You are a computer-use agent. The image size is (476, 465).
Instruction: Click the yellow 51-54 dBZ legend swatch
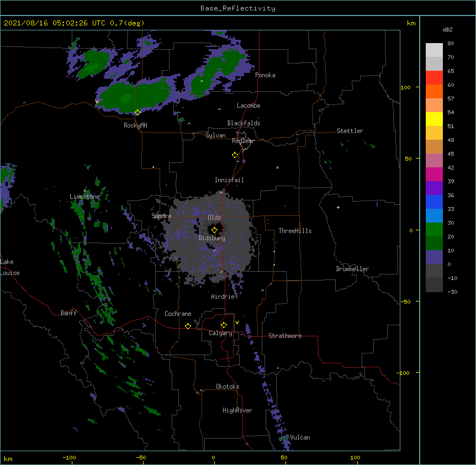coord(434,119)
